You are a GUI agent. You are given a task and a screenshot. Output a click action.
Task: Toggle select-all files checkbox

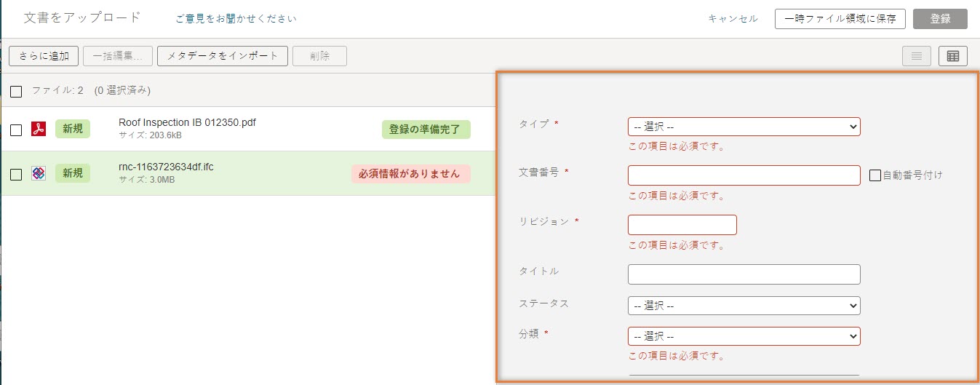(x=16, y=91)
